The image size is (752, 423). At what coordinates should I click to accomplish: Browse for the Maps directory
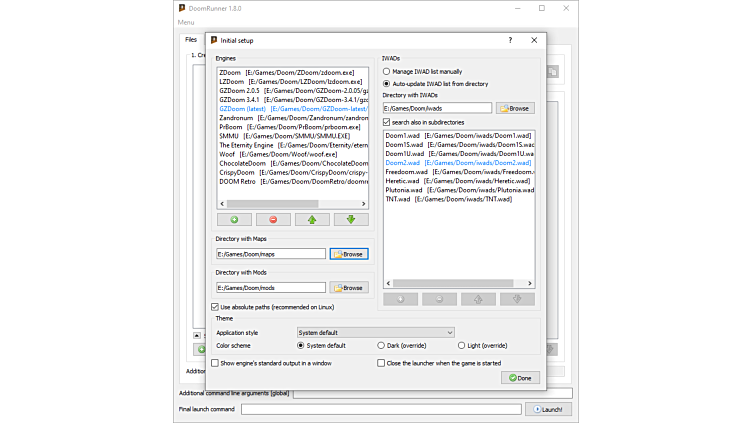(x=349, y=254)
